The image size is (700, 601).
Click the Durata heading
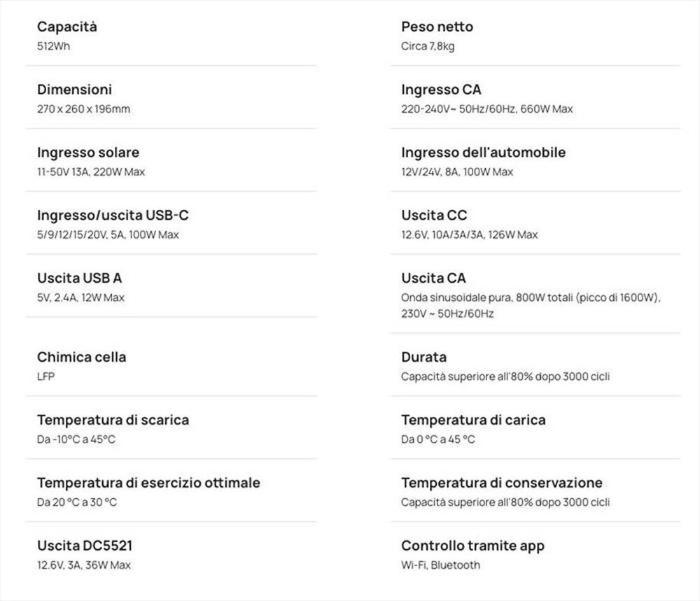coord(423,357)
